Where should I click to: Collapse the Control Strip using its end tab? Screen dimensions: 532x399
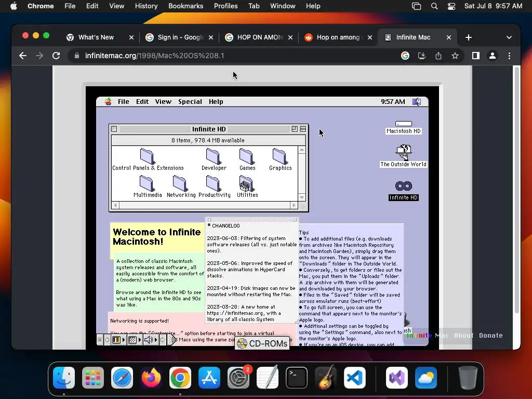click(x=172, y=340)
